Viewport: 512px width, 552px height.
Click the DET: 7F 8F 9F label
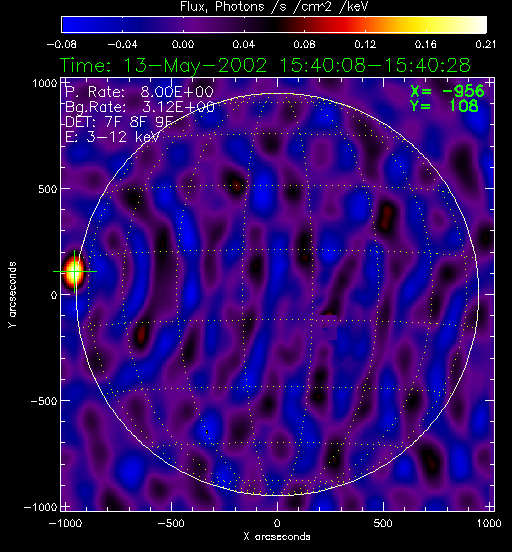(x=119, y=122)
